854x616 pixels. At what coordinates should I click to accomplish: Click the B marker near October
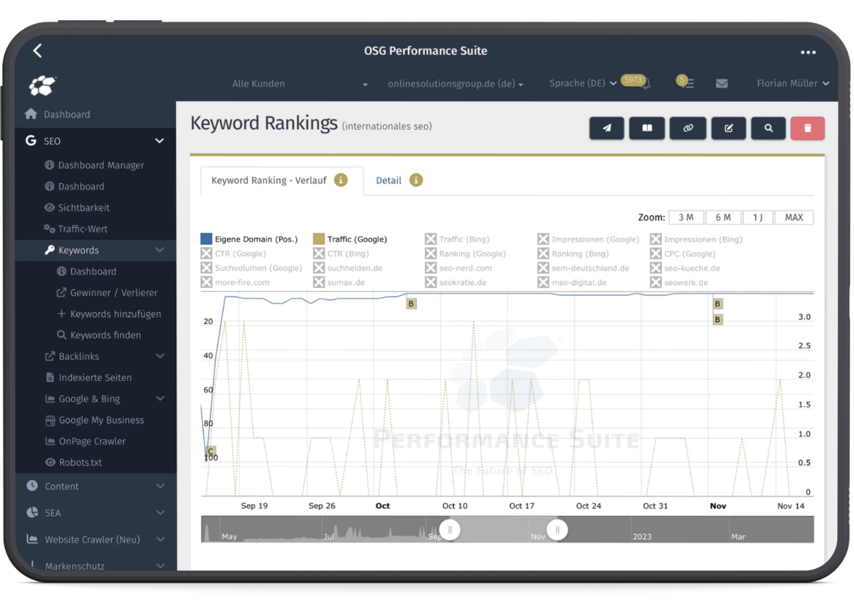pyautogui.click(x=411, y=303)
